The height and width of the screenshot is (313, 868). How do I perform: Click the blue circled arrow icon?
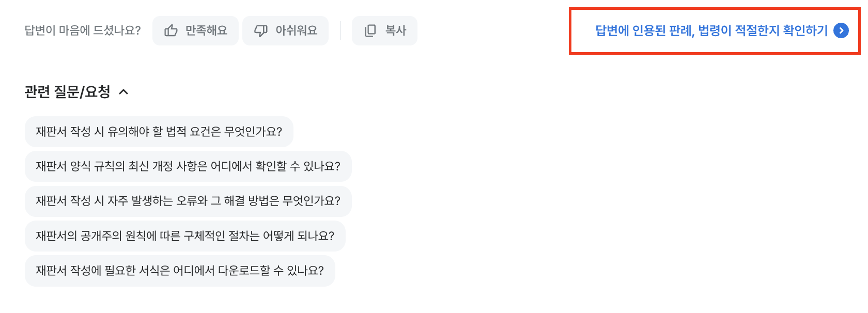pyautogui.click(x=841, y=31)
